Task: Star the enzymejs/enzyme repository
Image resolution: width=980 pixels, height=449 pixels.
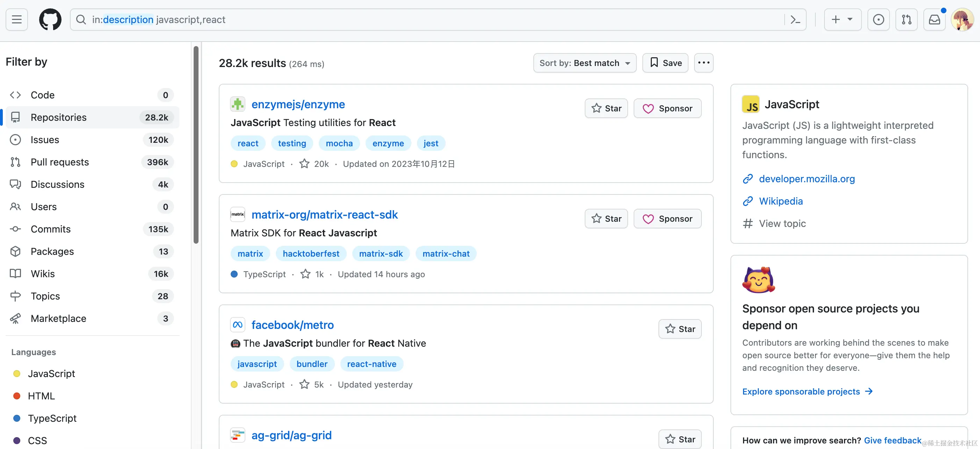Action: tap(606, 108)
